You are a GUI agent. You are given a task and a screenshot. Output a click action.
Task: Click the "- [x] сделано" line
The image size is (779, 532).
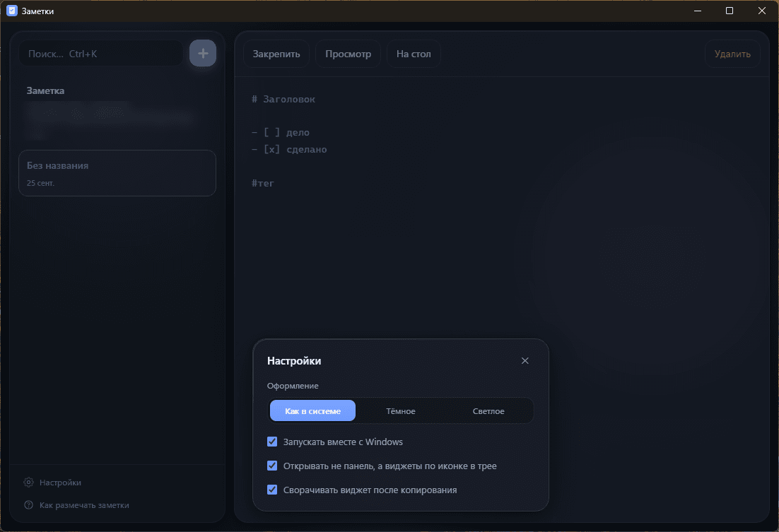click(289, 149)
